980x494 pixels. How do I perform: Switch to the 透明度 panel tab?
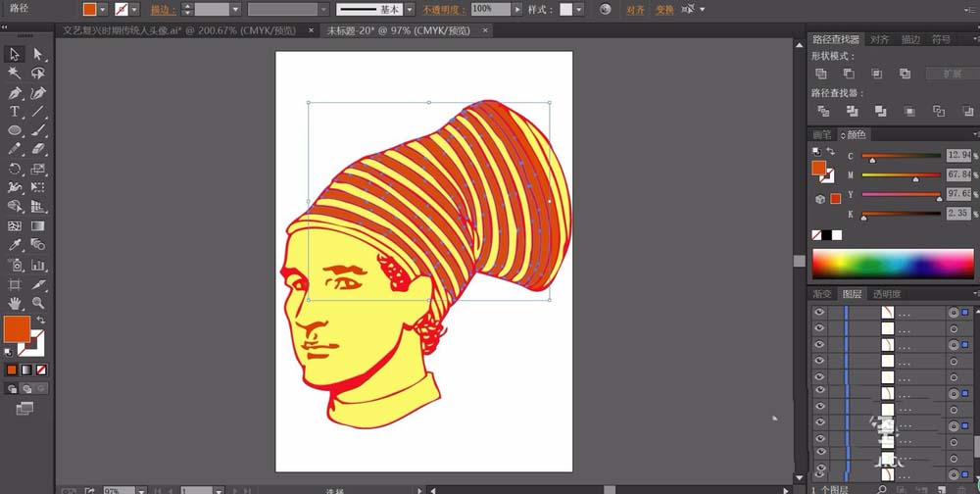tap(887, 294)
